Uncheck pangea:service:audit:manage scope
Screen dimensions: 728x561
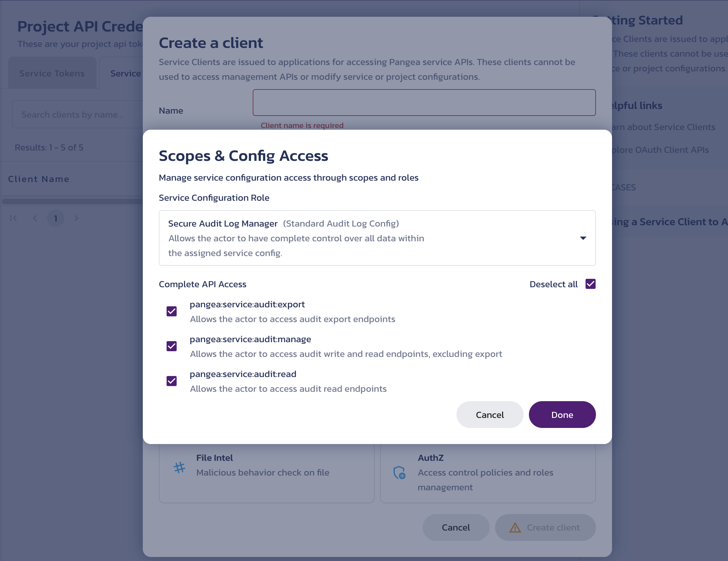pyautogui.click(x=172, y=346)
